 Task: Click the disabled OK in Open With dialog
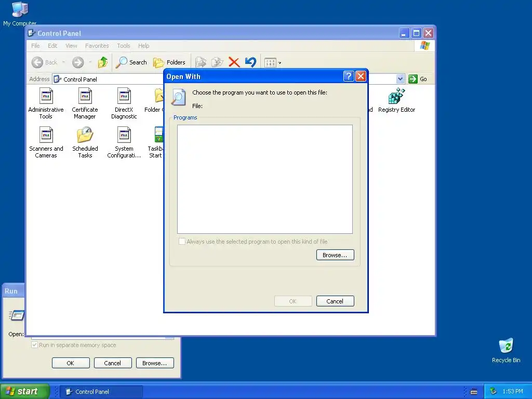click(x=293, y=301)
